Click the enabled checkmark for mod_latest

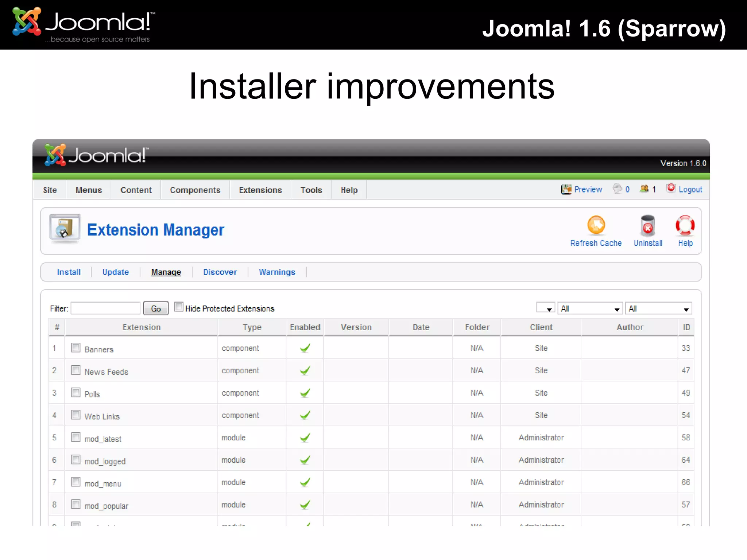click(305, 437)
